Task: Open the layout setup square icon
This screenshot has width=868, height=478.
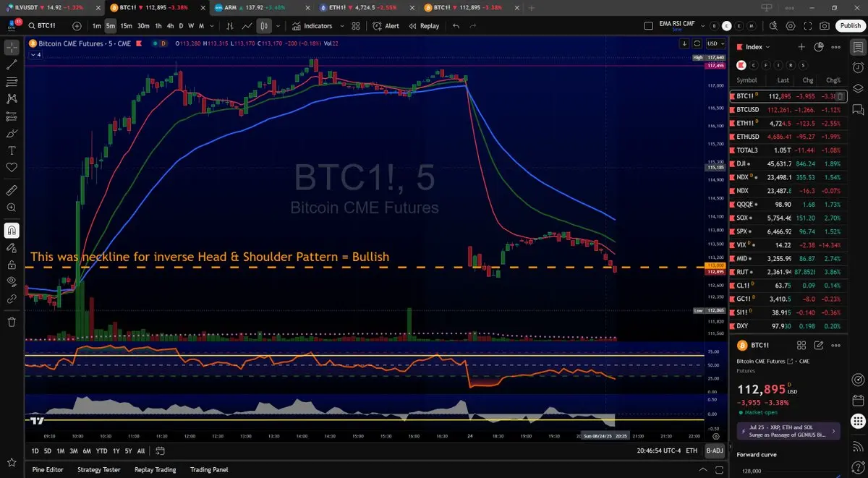Action: 647,26
